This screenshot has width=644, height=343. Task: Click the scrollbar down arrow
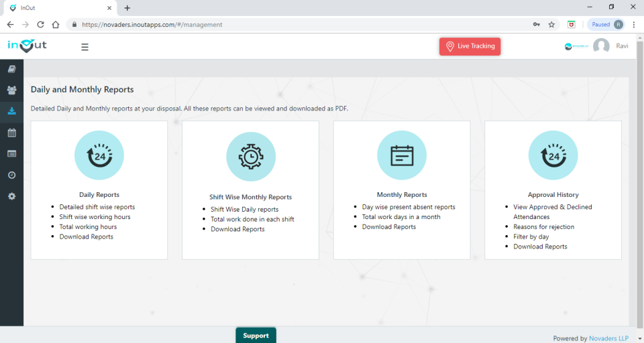click(x=640, y=339)
